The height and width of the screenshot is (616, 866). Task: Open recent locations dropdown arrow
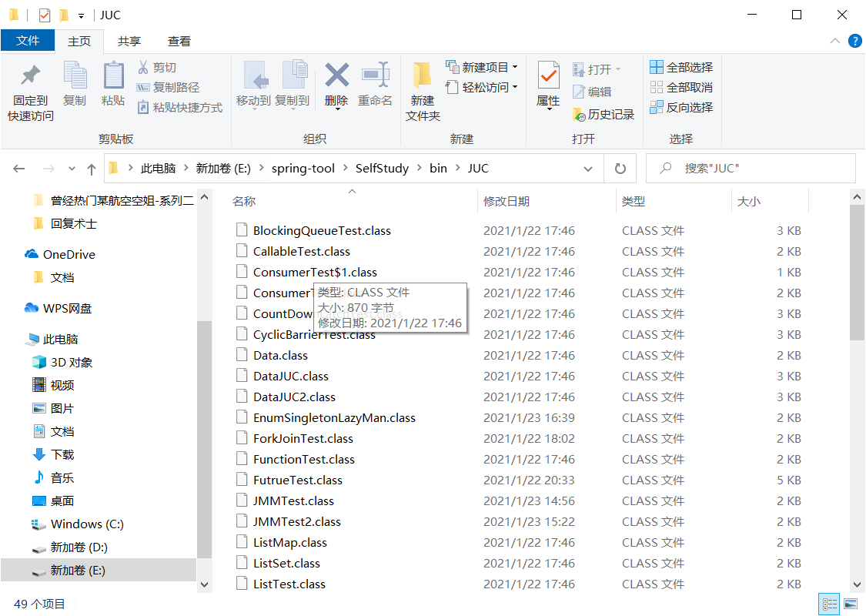click(72, 169)
